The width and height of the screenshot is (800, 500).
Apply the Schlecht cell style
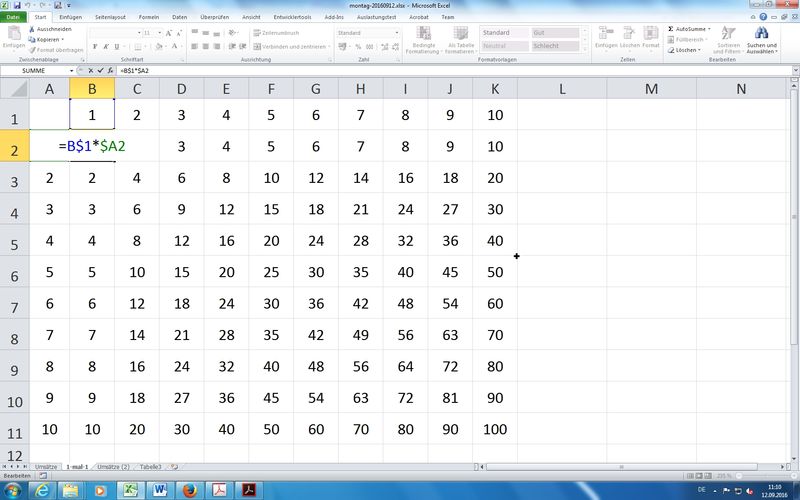[x=555, y=46]
